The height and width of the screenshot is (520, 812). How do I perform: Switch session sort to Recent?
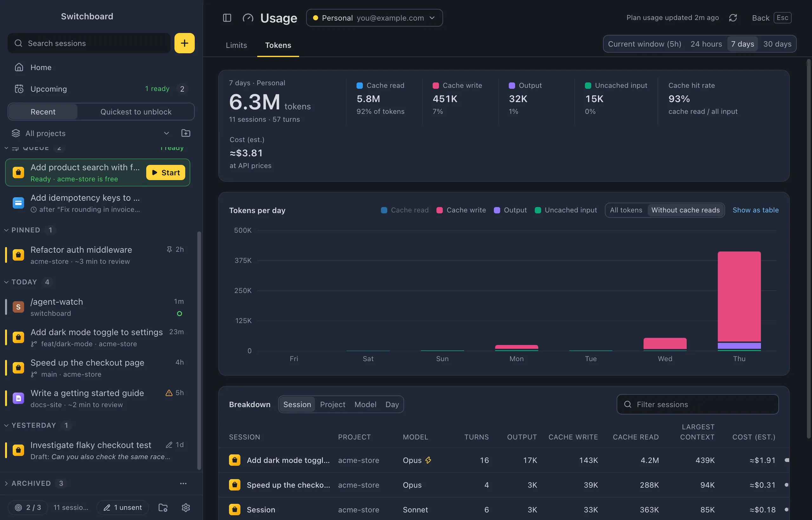(x=43, y=112)
